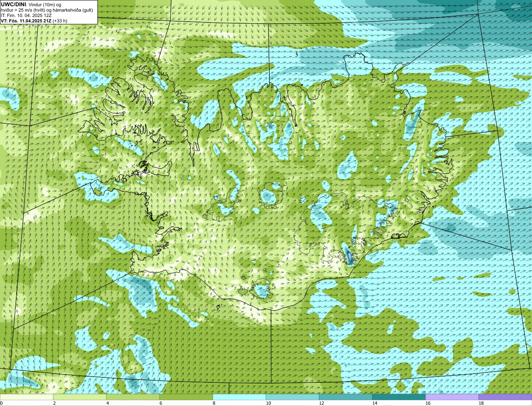Click the light green 2–4 m/s legend swatch
The width and height of the screenshot is (532, 406).
[80, 397]
